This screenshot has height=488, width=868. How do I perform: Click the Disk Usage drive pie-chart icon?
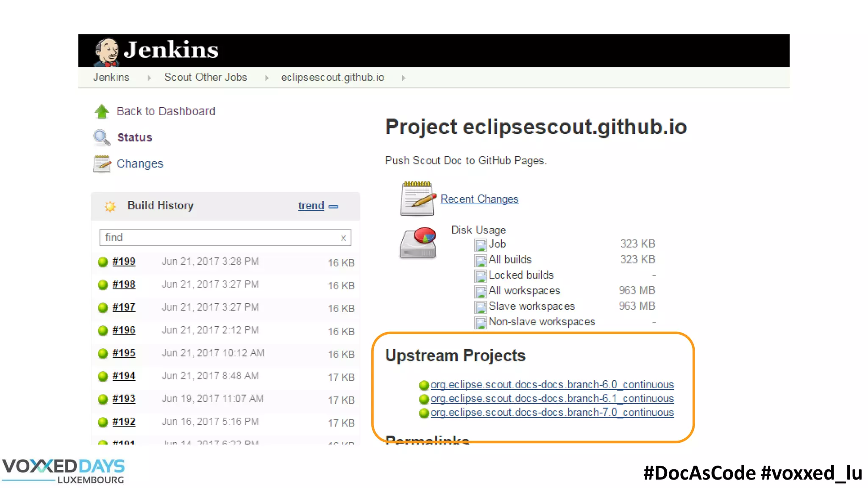click(418, 243)
